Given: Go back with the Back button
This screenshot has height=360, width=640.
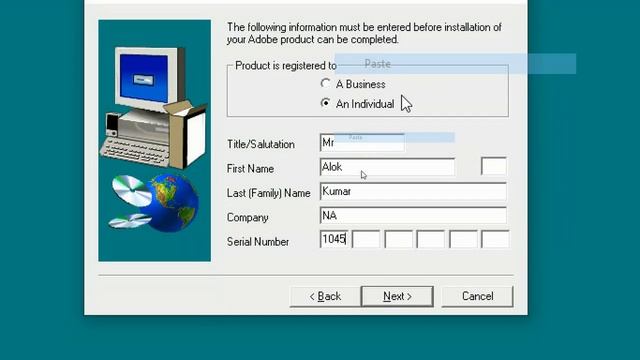Looking at the screenshot, I should pos(325,296).
